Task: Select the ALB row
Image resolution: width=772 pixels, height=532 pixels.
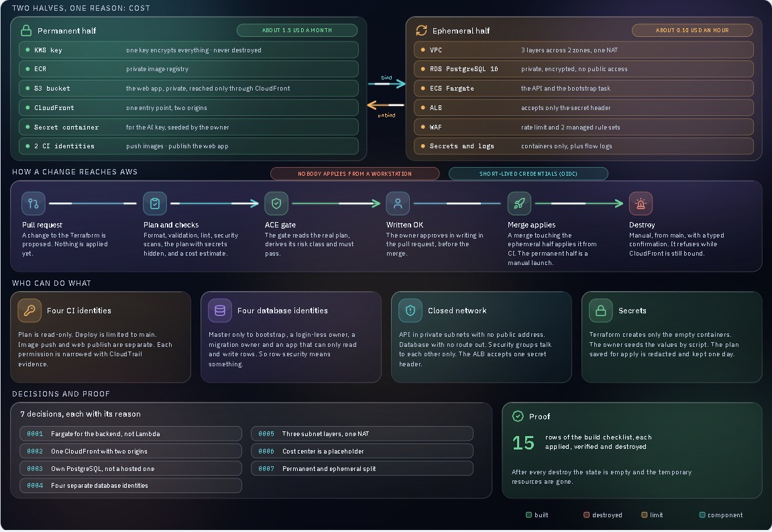Action: click(584, 108)
